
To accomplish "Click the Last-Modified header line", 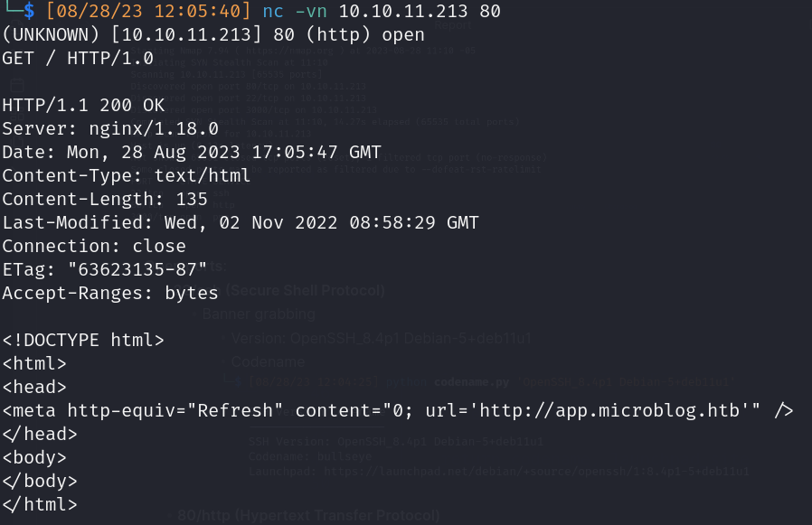I will tap(241, 222).
